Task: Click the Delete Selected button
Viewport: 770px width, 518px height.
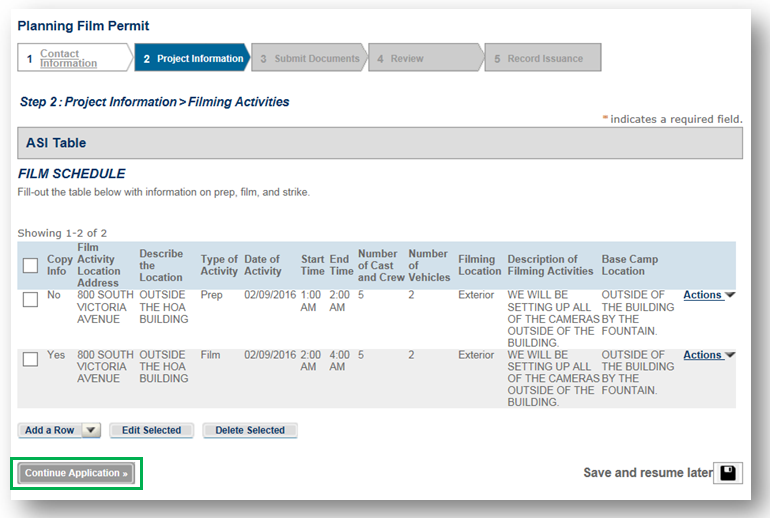Action: tap(250, 430)
